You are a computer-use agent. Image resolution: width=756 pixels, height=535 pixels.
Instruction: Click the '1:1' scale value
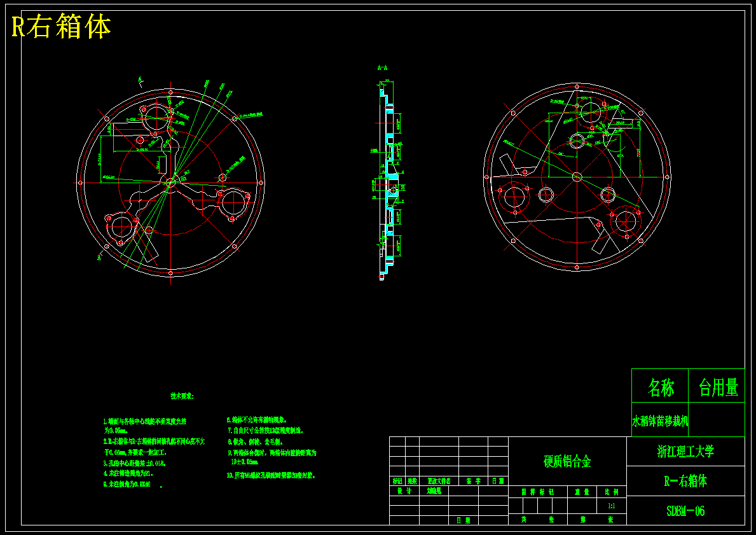tap(612, 506)
